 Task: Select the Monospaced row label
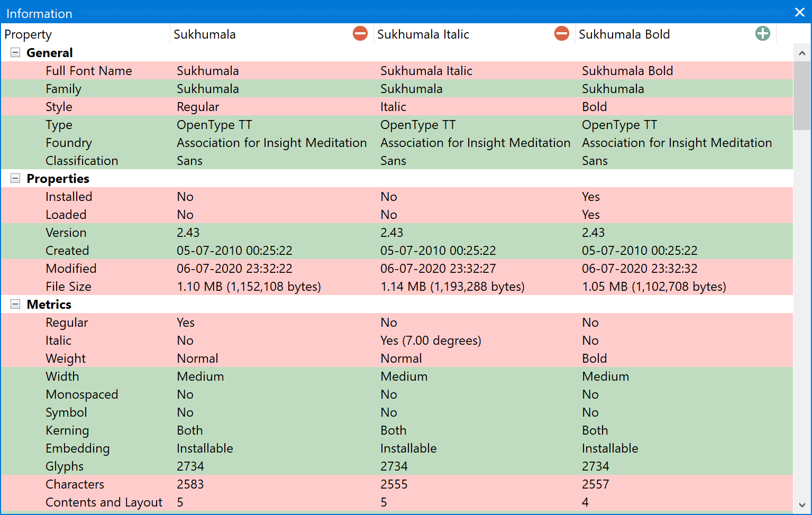coord(82,394)
